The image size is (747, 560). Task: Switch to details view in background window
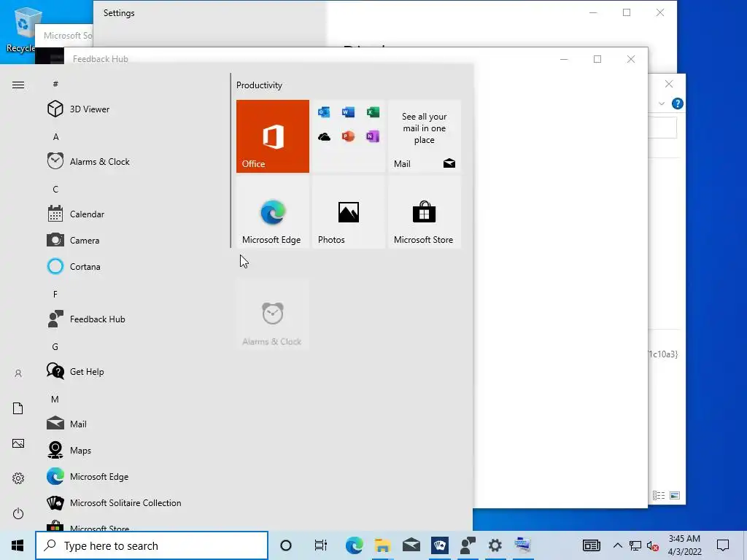pyautogui.click(x=659, y=495)
